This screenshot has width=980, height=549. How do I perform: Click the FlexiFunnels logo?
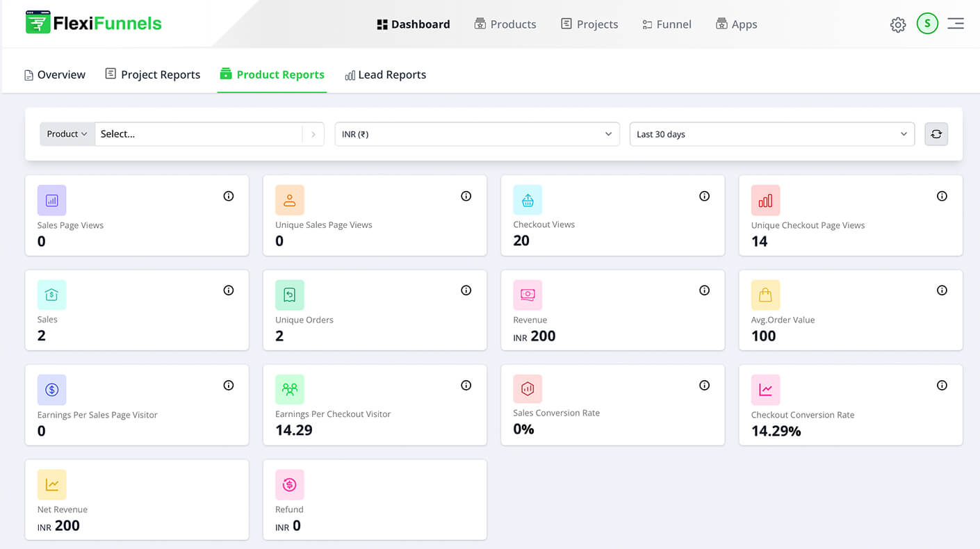pos(93,23)
